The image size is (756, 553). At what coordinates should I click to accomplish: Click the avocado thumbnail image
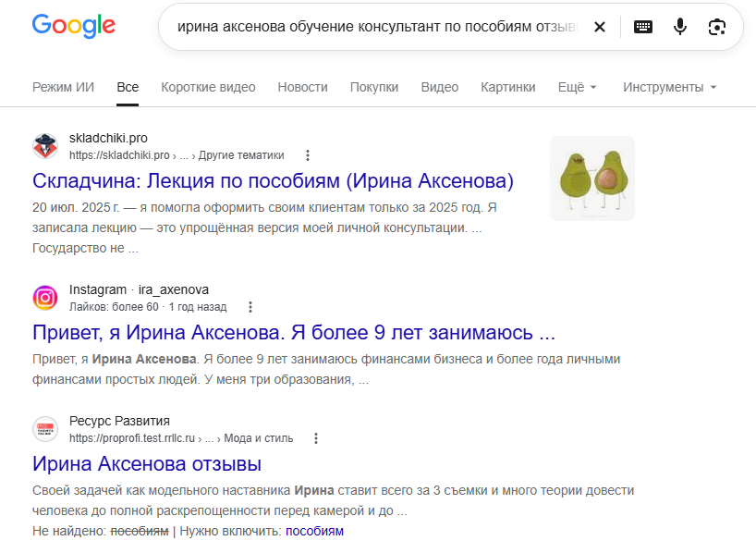592,178
